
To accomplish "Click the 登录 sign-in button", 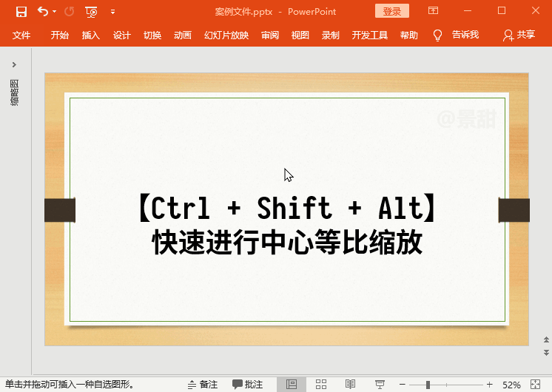I will point(392,11).
